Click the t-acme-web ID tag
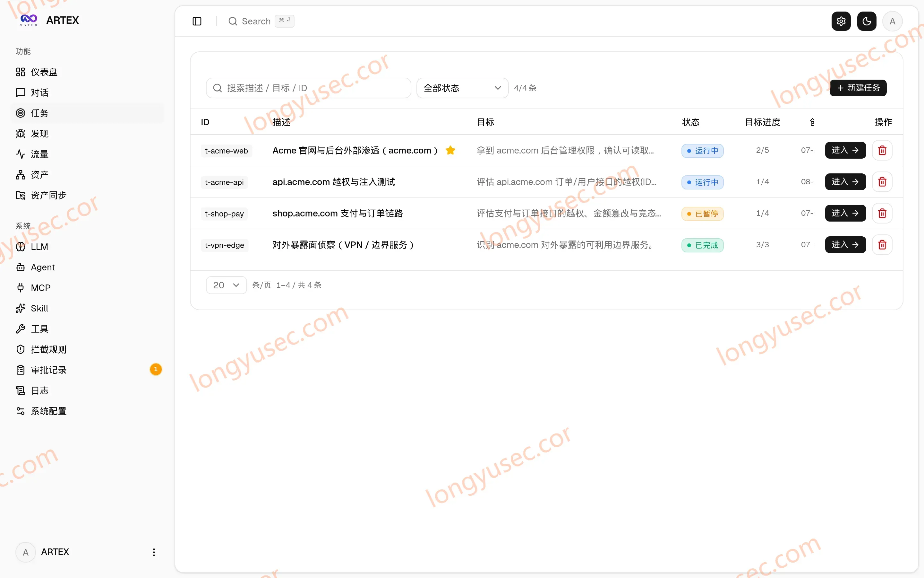The width and height of the screenshot is (924, 578). click(x=227, y=151)
